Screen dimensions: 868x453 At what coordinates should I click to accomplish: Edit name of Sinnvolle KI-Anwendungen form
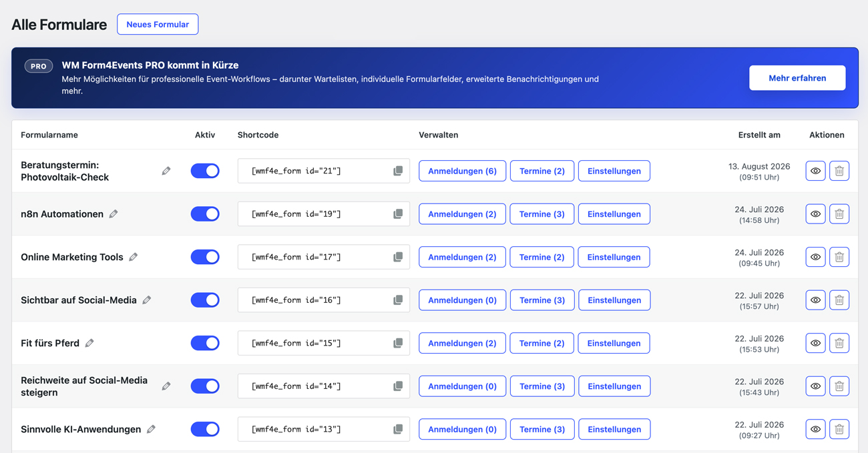152,429
